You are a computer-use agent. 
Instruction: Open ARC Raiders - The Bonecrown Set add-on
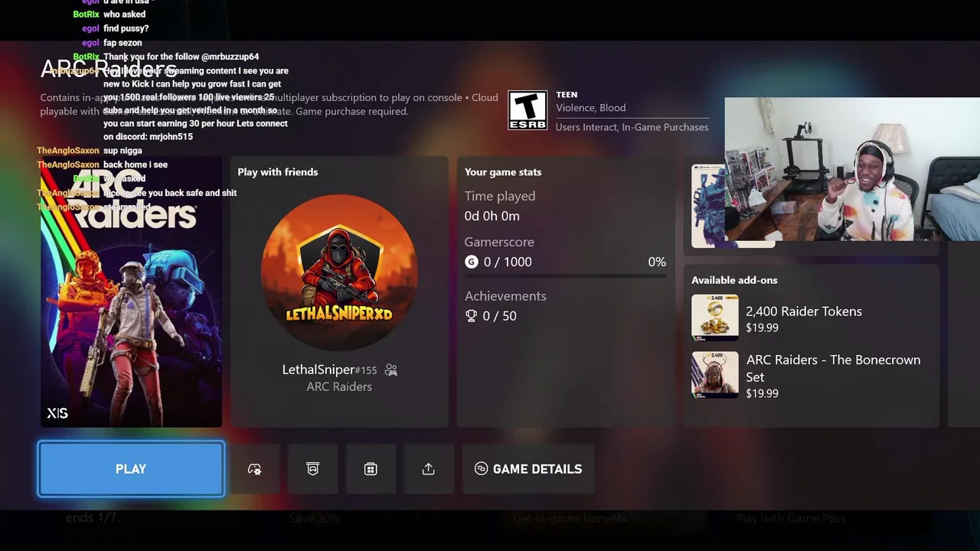click(812, 376)
